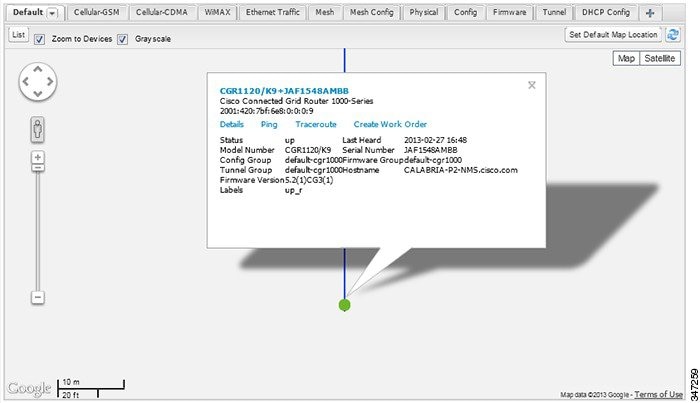
Task: Open the Tunnel tab
Action: point(554,12)
